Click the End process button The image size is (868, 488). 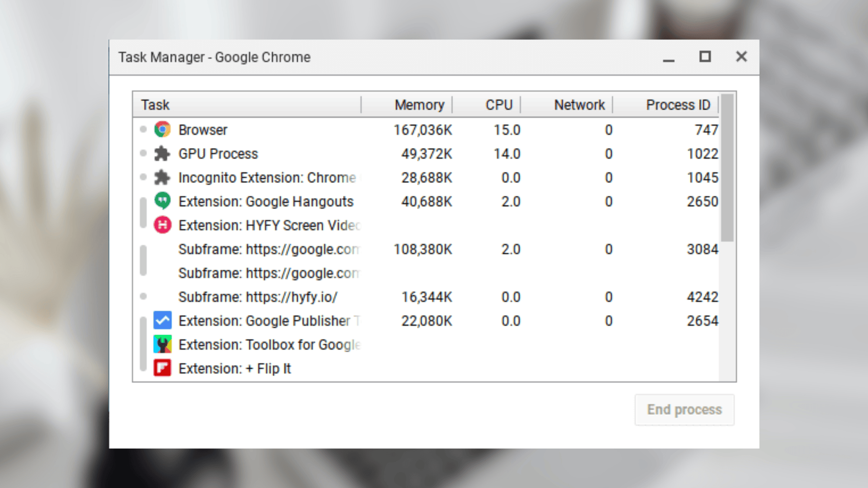click(x=684, y=409)
